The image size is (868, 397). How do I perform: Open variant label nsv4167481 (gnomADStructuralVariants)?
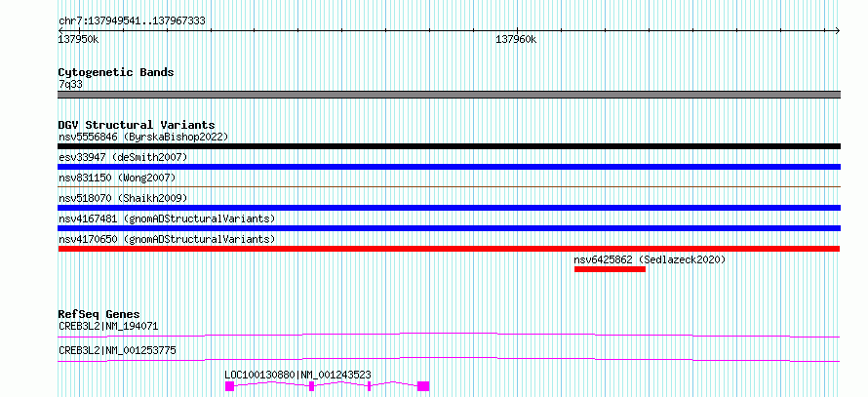tap(167, 218)
